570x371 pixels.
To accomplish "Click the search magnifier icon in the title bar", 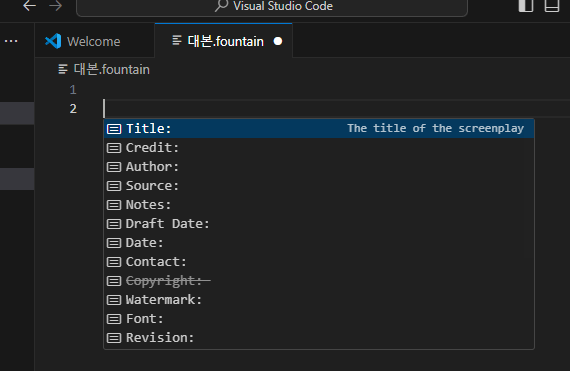I will [x=221, y=6].
